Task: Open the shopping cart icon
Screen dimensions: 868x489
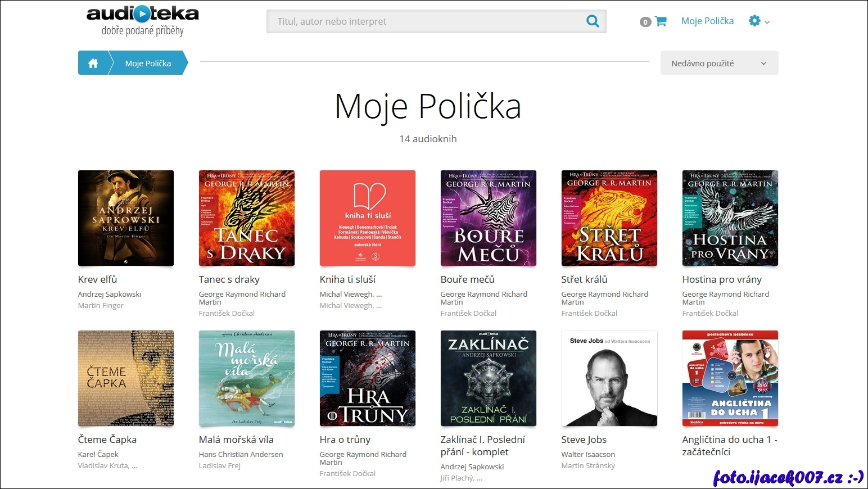Action: pyautogui.click(x=661, y=21)
